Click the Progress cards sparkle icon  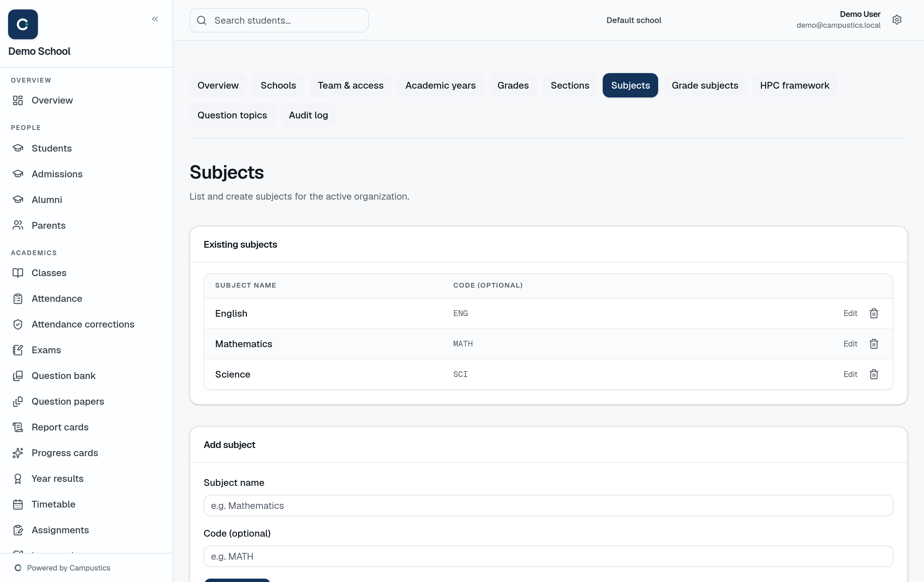(18, 453)
